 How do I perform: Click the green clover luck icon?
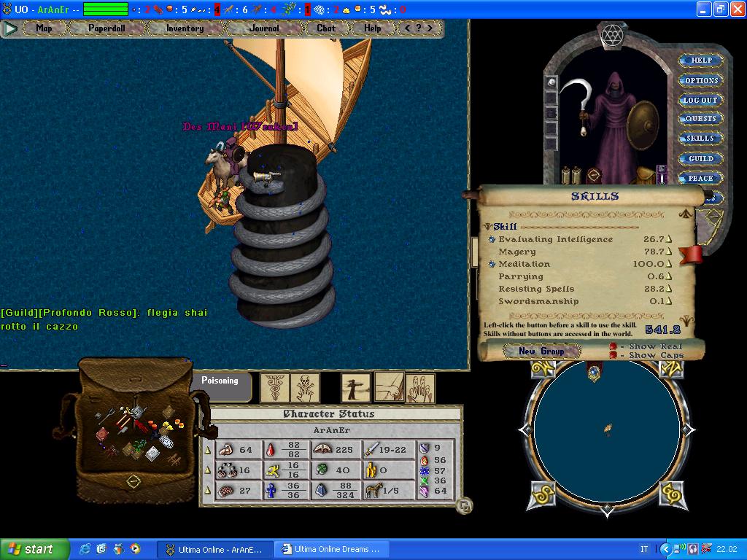(322, 470)
